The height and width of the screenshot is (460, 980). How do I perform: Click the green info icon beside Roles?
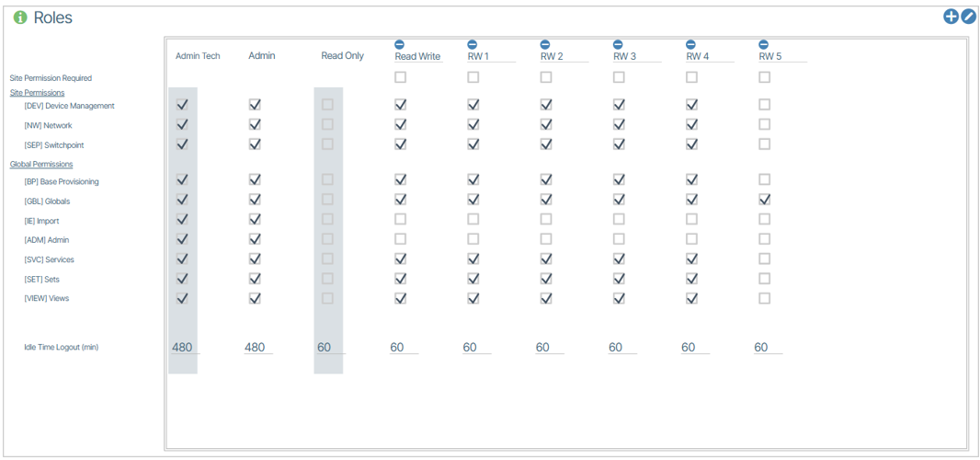[20, 17]
